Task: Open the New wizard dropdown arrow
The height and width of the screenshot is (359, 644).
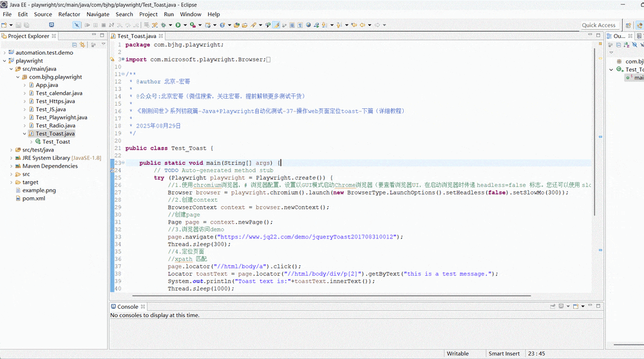Action: coord(11,25)
